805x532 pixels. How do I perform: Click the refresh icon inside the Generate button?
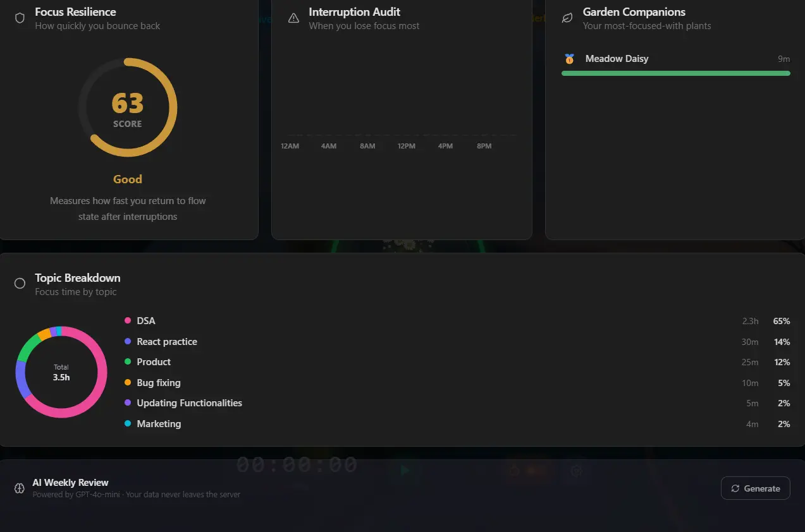[x=735, y=488]
